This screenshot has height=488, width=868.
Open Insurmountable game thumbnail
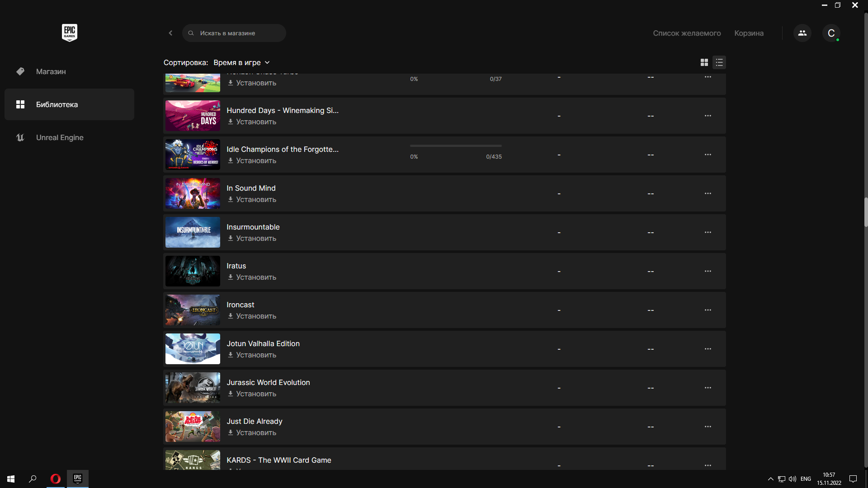click(x=193, y=232)
